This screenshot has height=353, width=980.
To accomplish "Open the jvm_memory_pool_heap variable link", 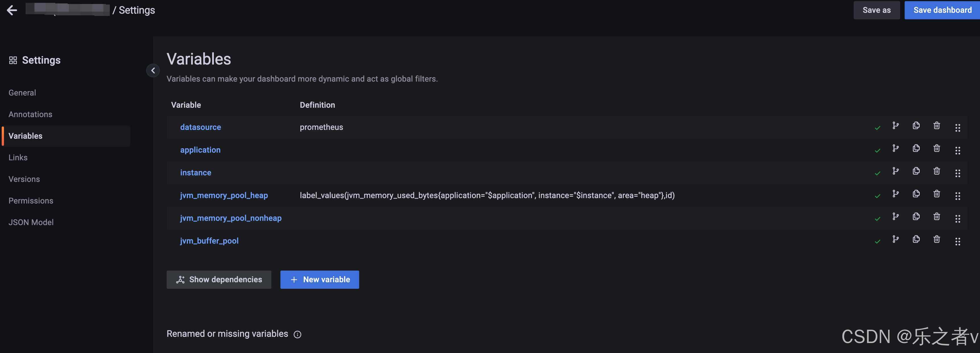I will [x=224, y=196].
